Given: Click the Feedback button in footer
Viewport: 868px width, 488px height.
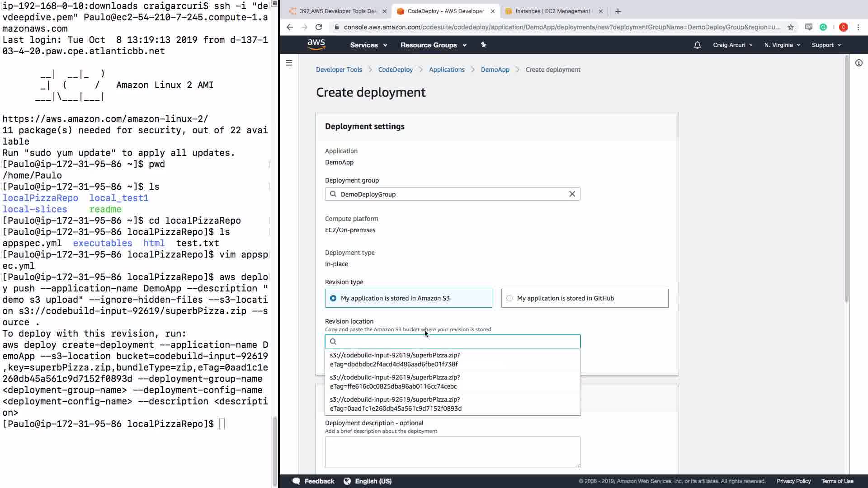Looking at the screenshot, I should coord(314,481).
